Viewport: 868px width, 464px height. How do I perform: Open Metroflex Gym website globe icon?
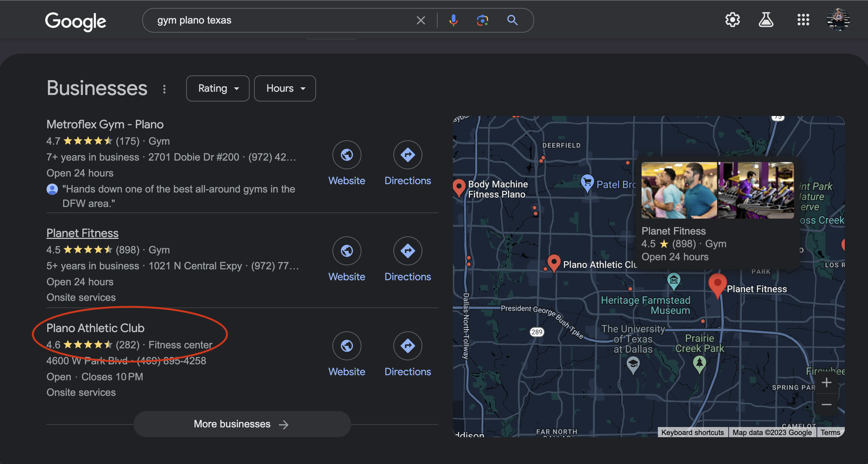point(347,155)
